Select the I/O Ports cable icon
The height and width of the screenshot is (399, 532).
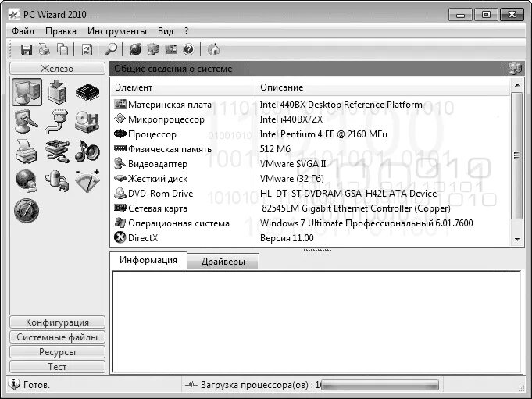57,122
